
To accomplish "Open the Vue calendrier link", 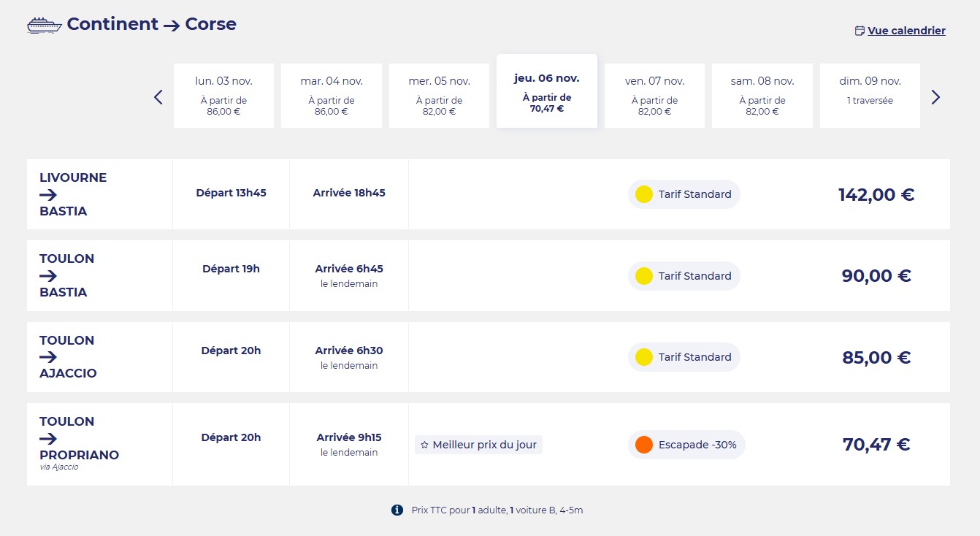I will [906, 31].
